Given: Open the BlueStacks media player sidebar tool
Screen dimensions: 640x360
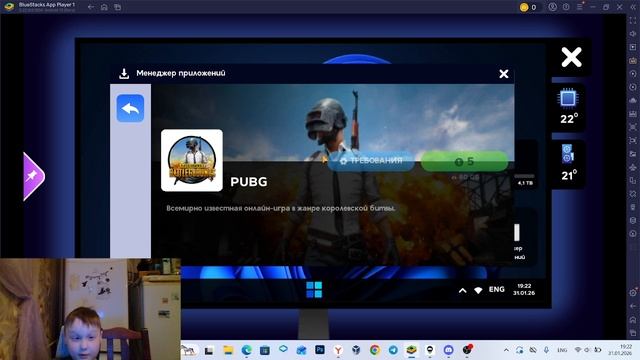Looking at the screenshot, I should 633,47.
